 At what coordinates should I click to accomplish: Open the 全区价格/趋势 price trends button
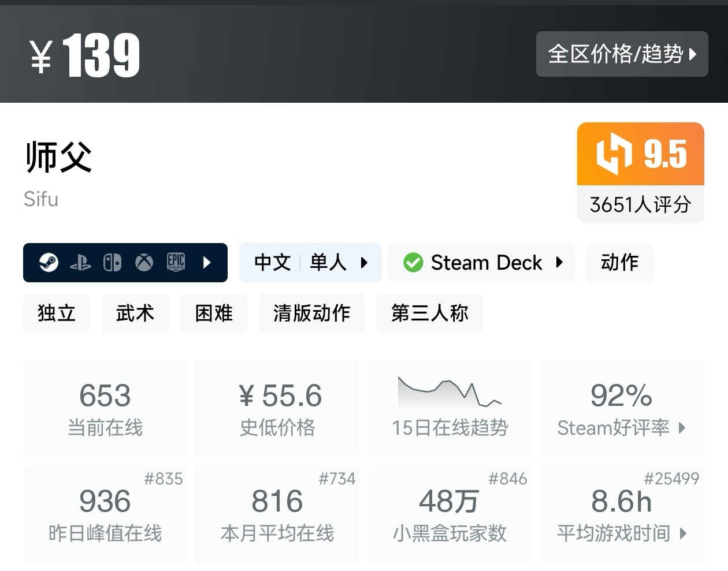pos(622,54)
